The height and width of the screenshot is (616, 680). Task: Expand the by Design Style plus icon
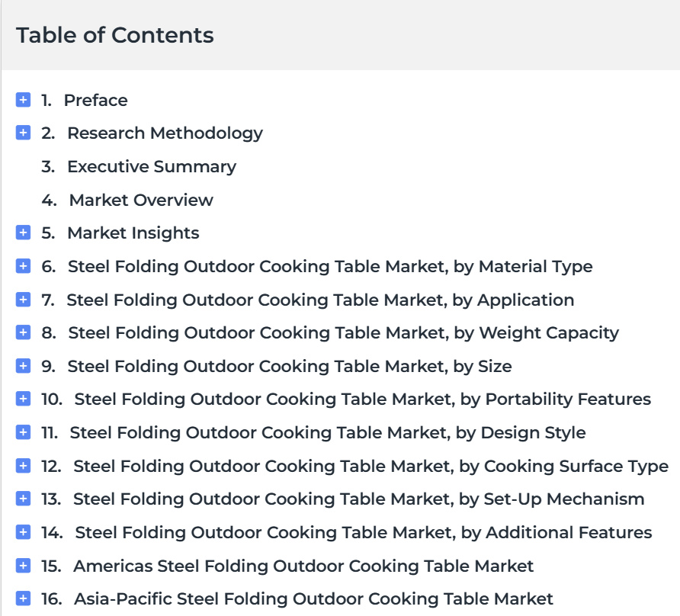23,432
